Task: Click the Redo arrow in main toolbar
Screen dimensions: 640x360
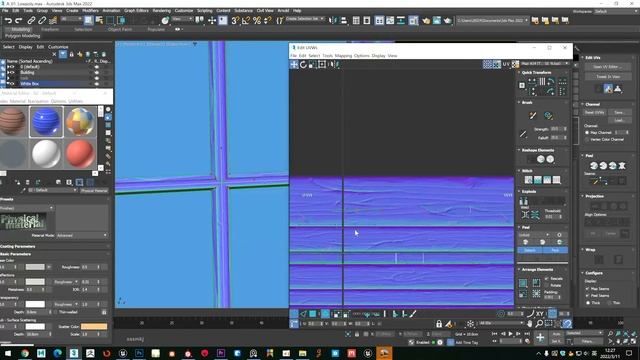Action: pos(19,20)
